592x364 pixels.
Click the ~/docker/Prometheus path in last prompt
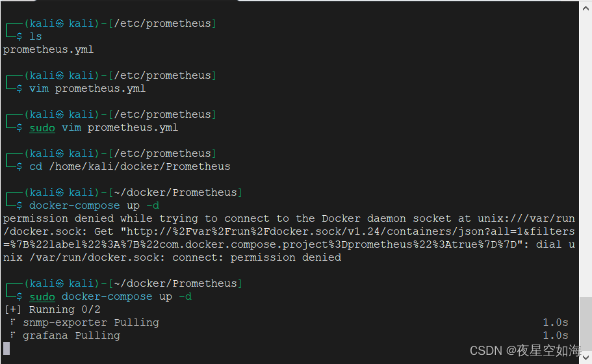(175, 283)
